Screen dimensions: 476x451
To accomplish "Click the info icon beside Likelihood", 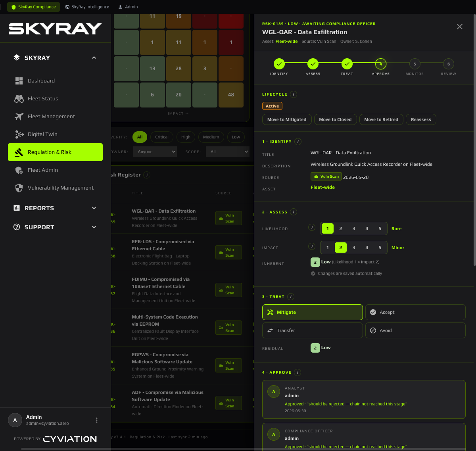I will point(312,227).
